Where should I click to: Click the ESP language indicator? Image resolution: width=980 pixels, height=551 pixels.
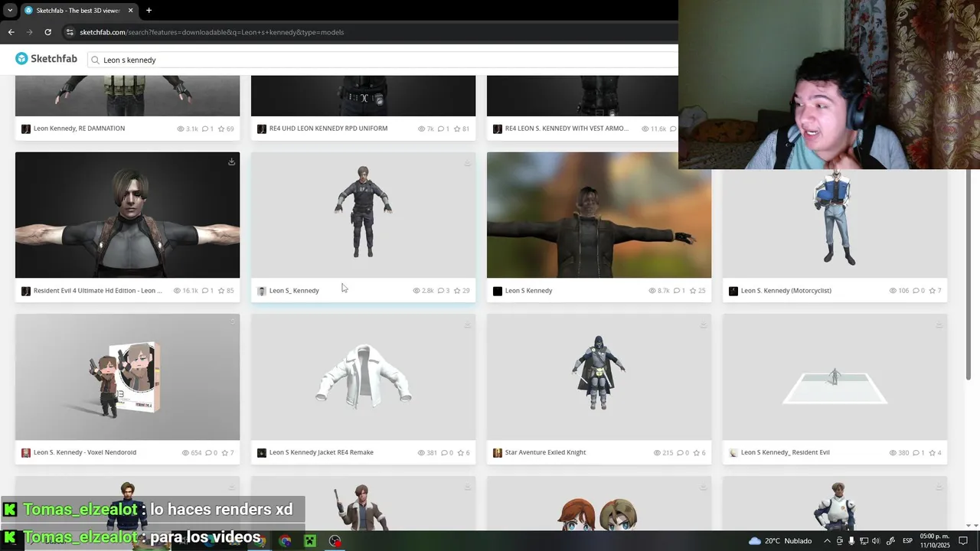pyautogui.click(x=907, y=540)
